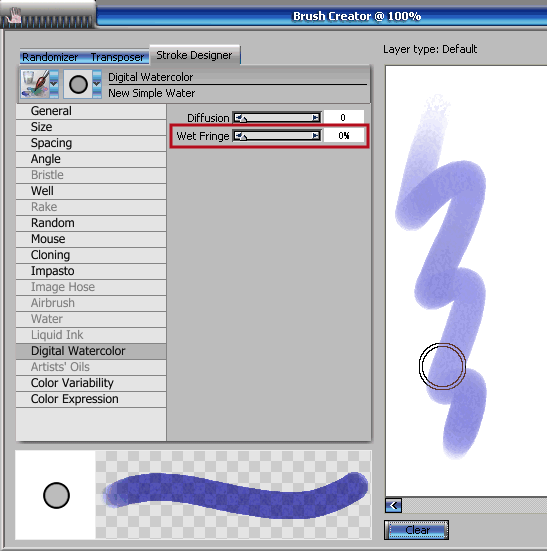Open the brush category dropdown arrow

pyautogui.click(x=54, y=84)
